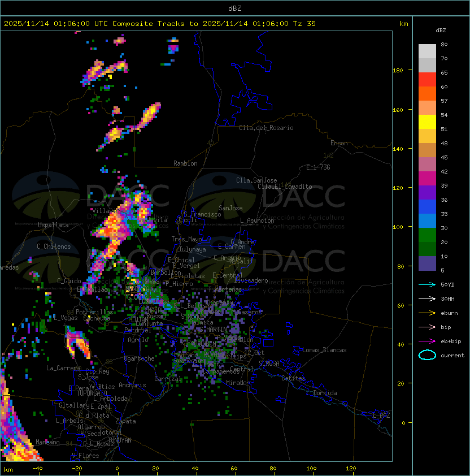Click the L_Vegas place label
This screenshot has width=470, height=476.
66,318
